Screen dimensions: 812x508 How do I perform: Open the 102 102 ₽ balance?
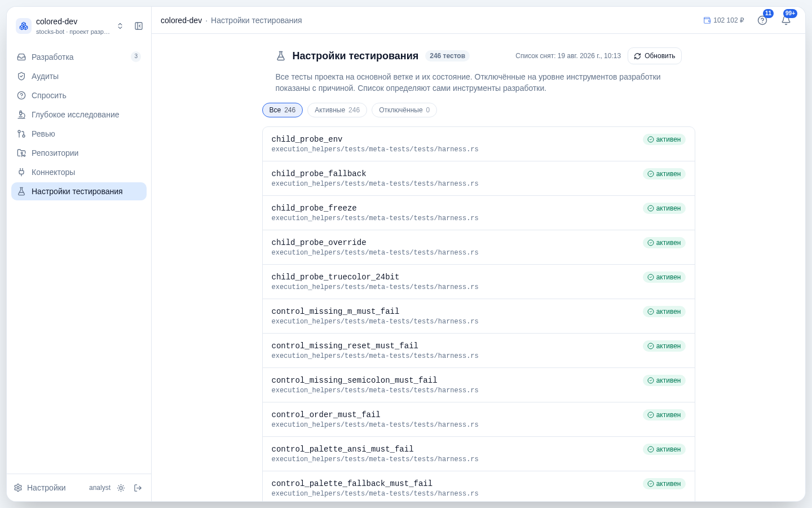click(724, 20)
